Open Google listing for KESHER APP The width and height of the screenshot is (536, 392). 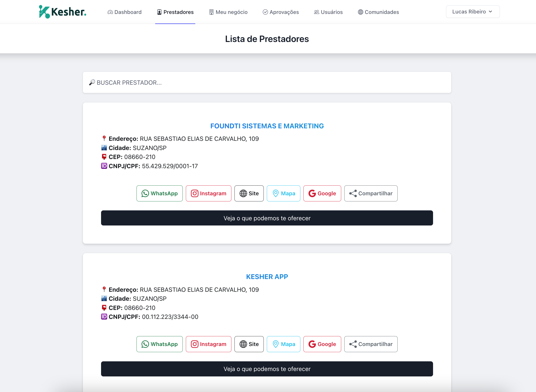tap(322, 344)
